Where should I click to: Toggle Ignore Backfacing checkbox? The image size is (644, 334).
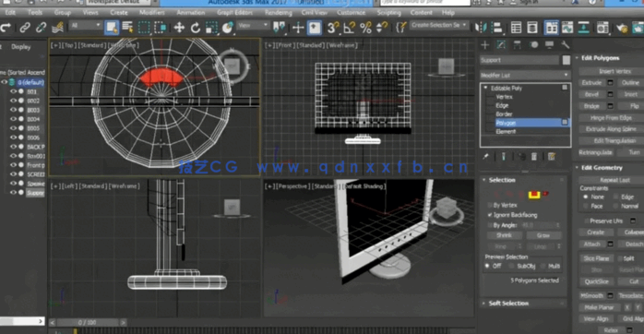tap(490, 215)
